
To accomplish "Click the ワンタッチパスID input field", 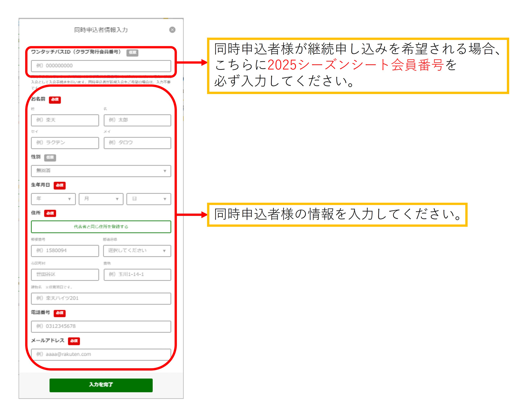I will click(x=101, y=66).
